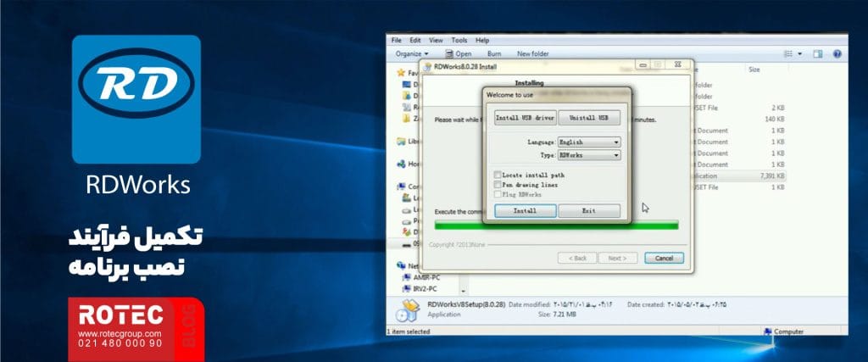The width and height of the screenshot is (868, 362).
Task: Toggle the preview pane icon
Action: point(818,53)
